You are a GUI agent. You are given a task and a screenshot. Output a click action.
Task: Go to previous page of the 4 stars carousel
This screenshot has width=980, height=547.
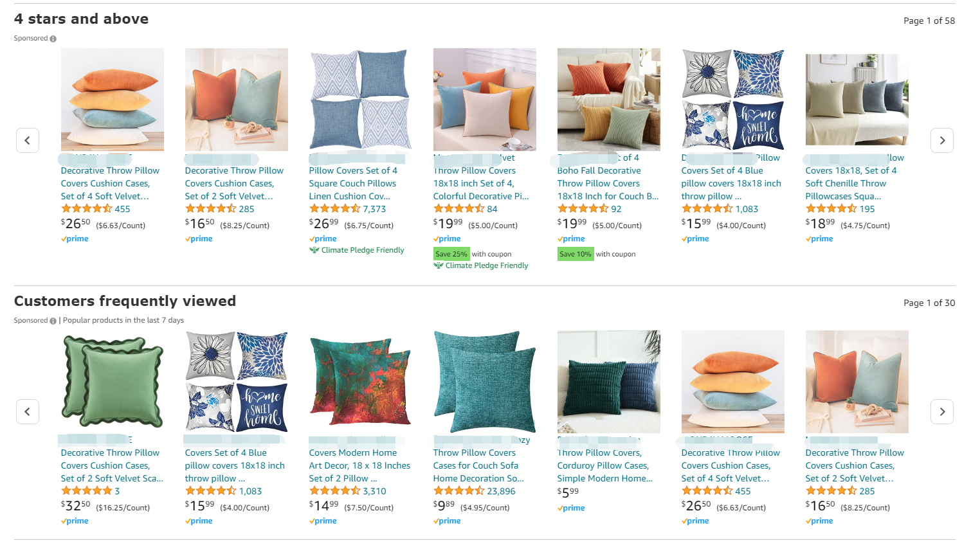coord(28,140)
